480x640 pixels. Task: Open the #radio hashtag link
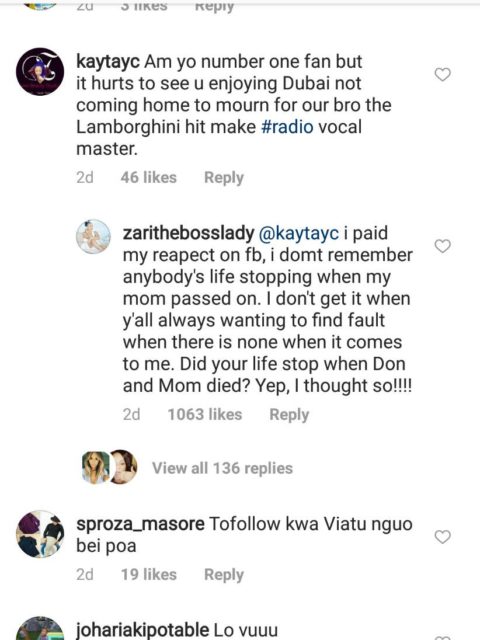[287, 127]
